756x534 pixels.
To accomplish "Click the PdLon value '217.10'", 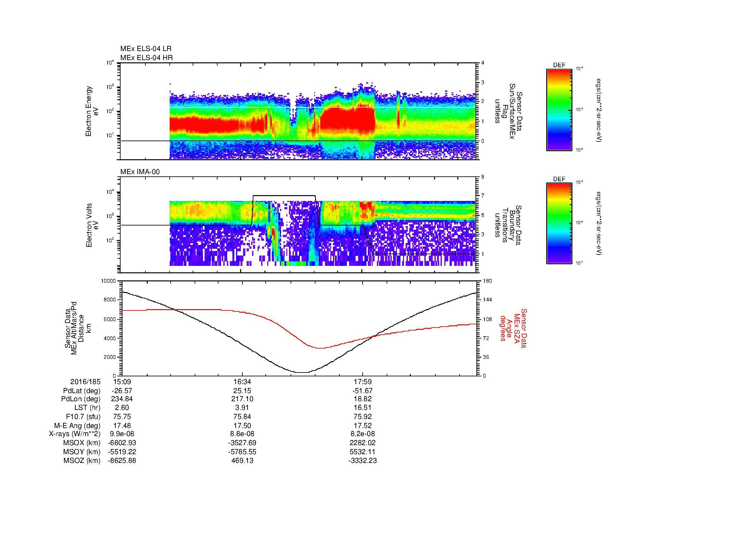I will pos(242,399).
